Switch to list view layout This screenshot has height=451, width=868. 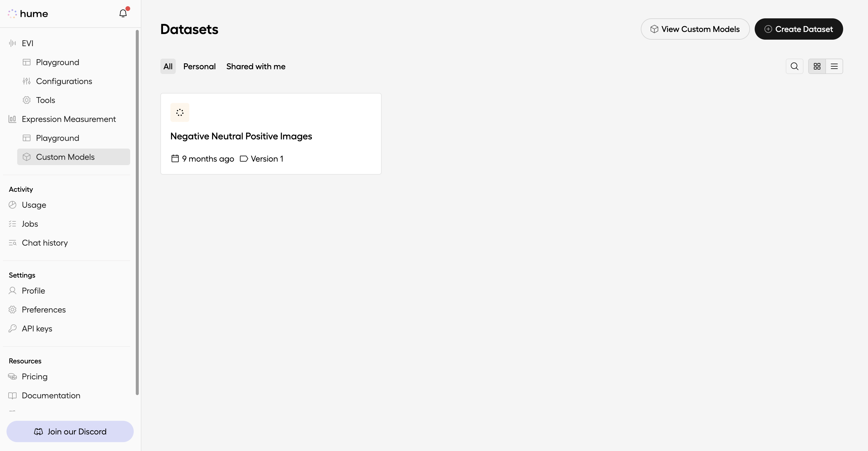835,66
